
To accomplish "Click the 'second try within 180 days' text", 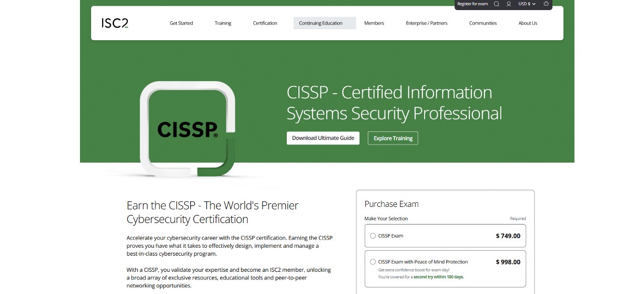I will (439, 277).
